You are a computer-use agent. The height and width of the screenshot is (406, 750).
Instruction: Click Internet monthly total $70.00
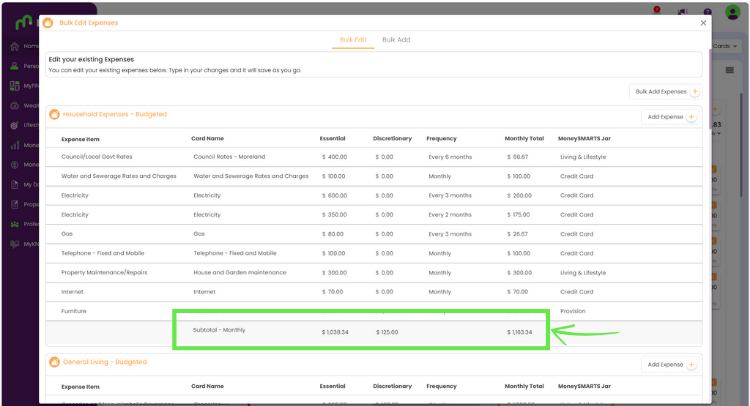pyautogui.click(x=518, y=292)
